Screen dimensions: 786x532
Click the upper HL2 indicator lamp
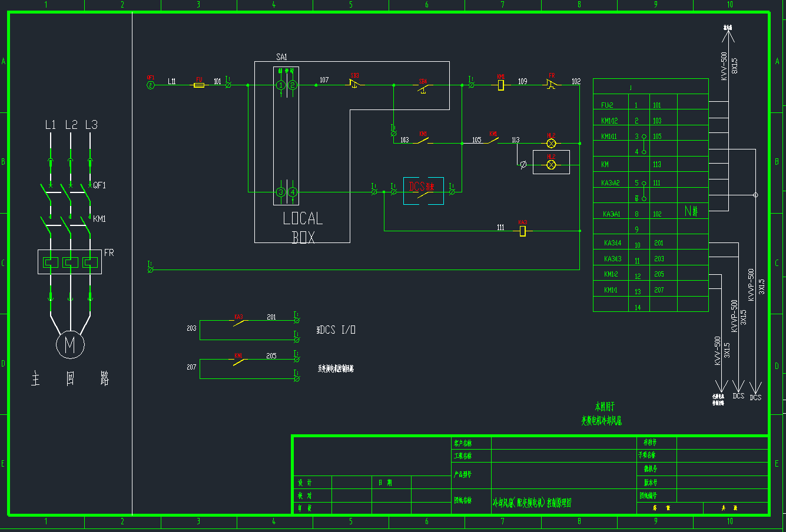pos(552,143)
